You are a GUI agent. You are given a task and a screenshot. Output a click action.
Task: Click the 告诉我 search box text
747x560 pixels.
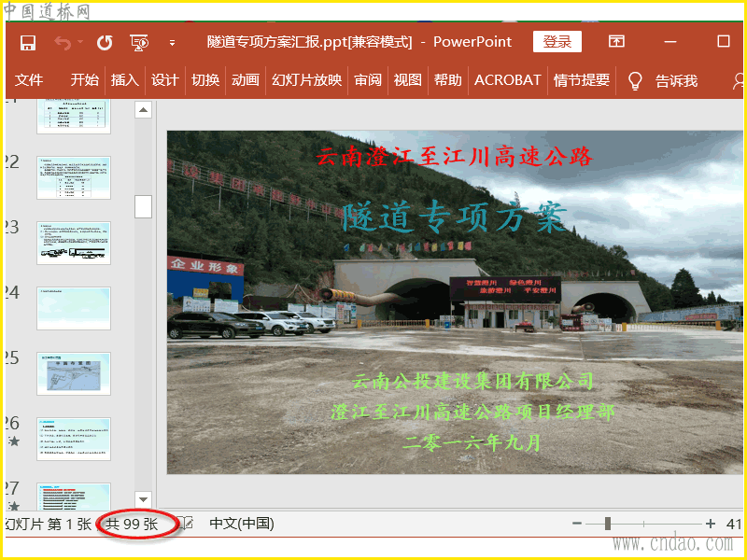[x=676, y=81]
